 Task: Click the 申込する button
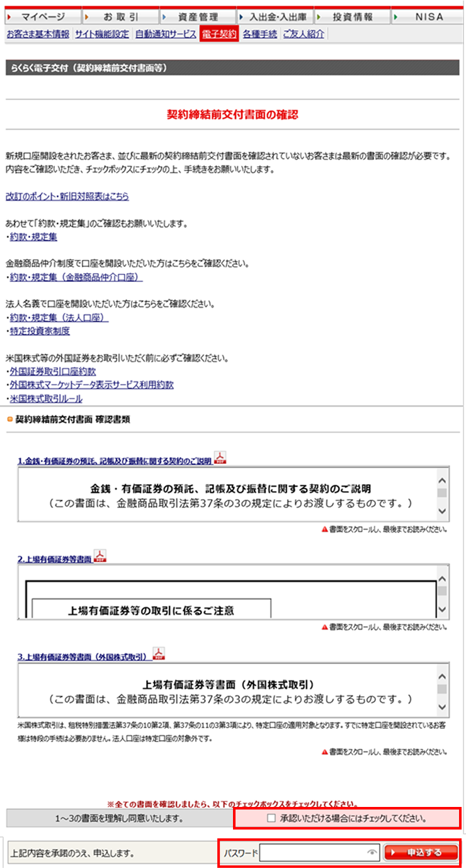(422, 853)
